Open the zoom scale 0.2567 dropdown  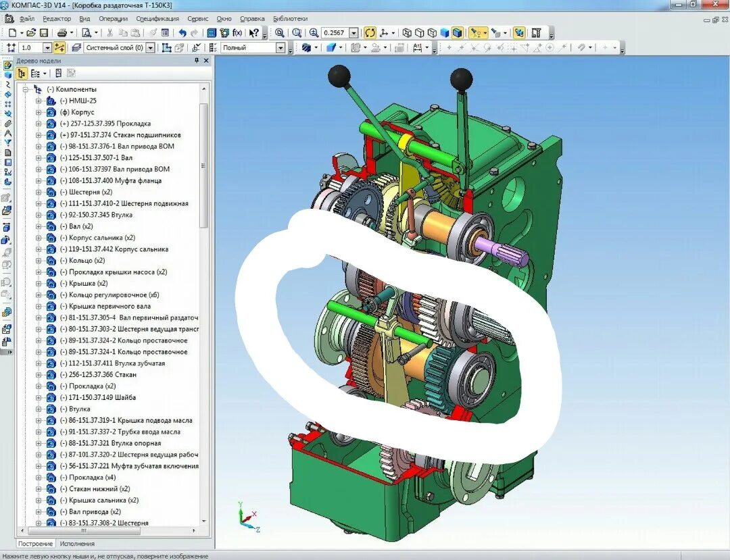354,33
